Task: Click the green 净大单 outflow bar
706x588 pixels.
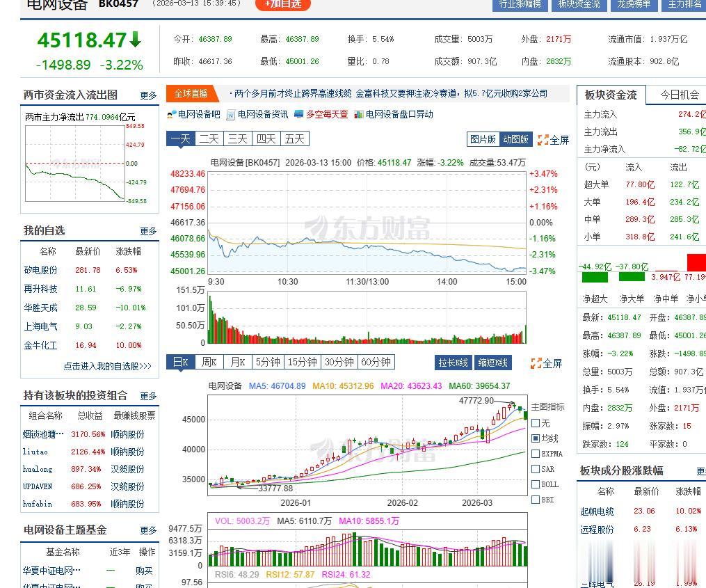Action: click(x=632, y=276)
